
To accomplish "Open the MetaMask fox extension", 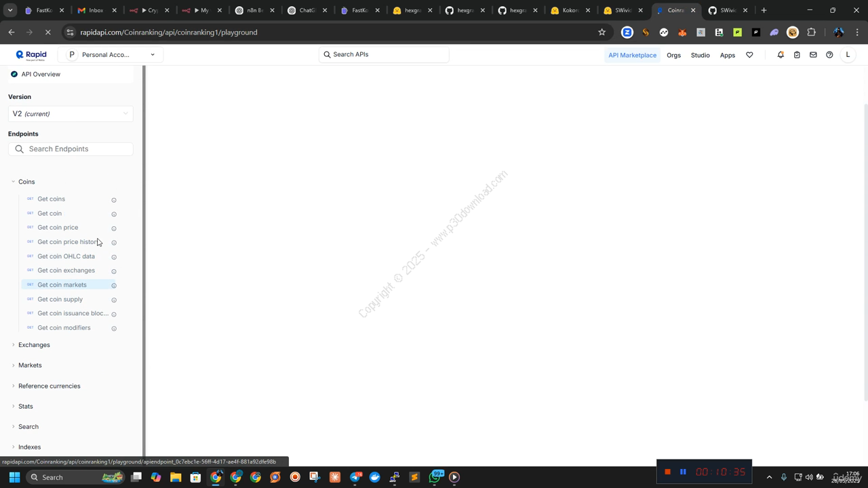I will point(682,32).
